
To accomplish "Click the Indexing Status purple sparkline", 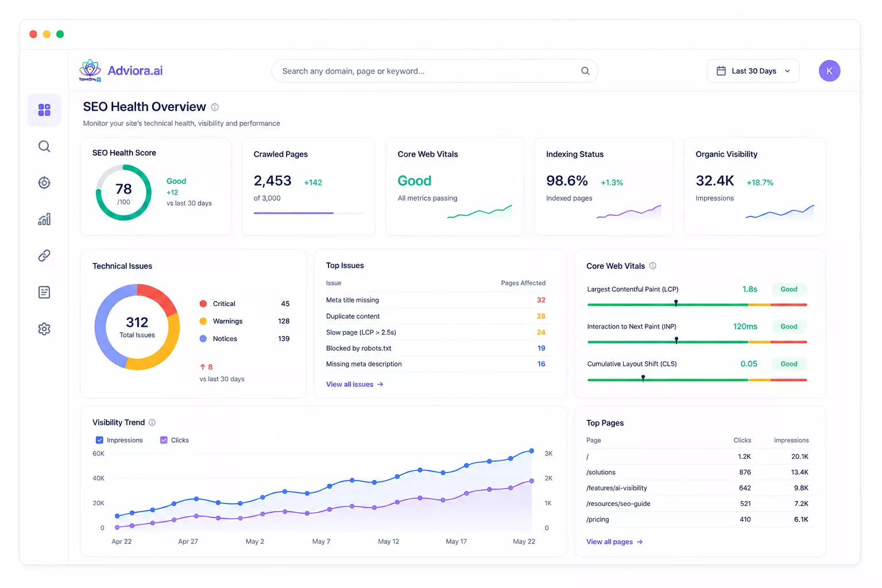I will pos(629,212).
